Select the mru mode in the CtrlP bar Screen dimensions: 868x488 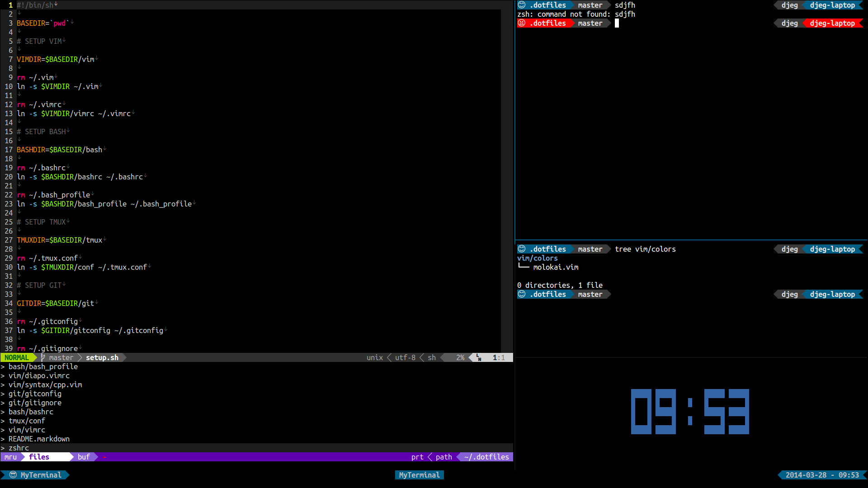click(11, 457)
